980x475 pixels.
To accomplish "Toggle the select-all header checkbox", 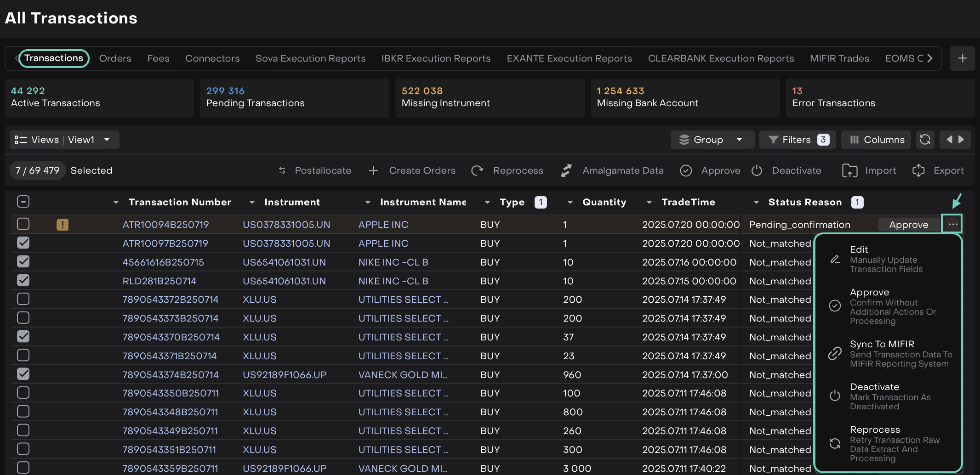I will coord(23,202).
